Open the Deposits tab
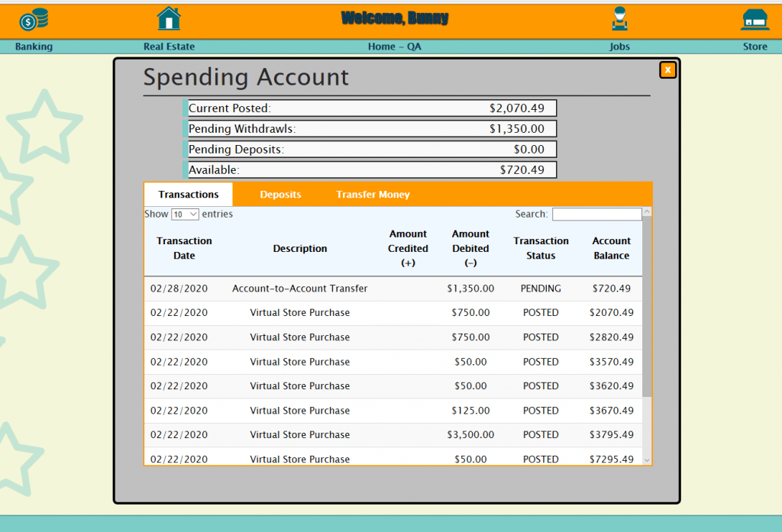This screenshot has width=782, height=532. [x=280, y=195]
